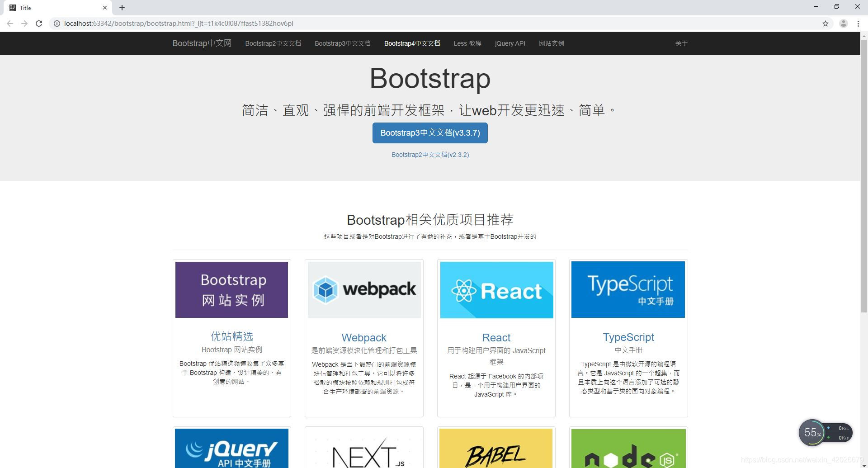Click the React card description paragraph
This screenshot has height=468, width=868.
[496, 385]
